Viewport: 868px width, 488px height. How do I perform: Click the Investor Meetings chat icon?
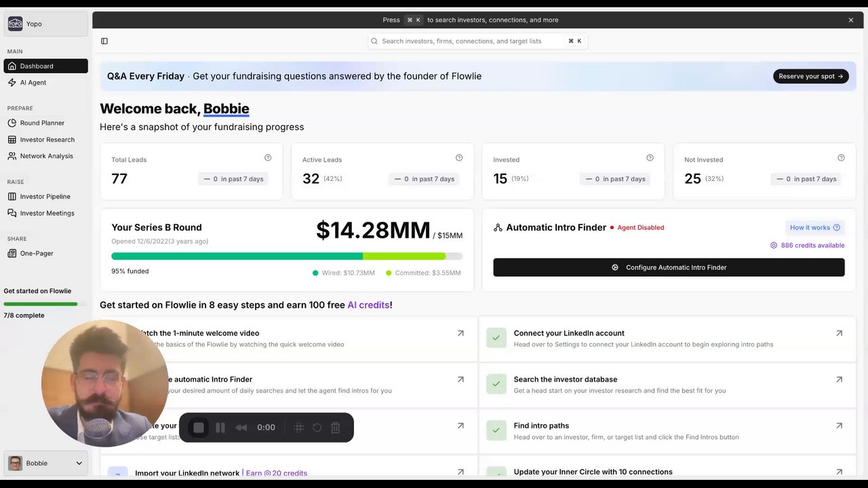(x=12, y=212)
